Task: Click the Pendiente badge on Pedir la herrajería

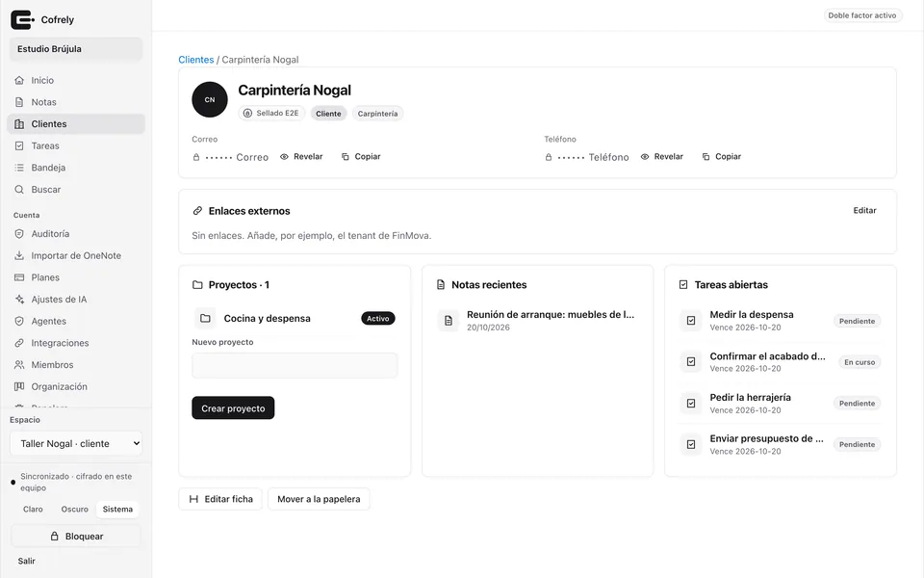Action: pos(857,404)
